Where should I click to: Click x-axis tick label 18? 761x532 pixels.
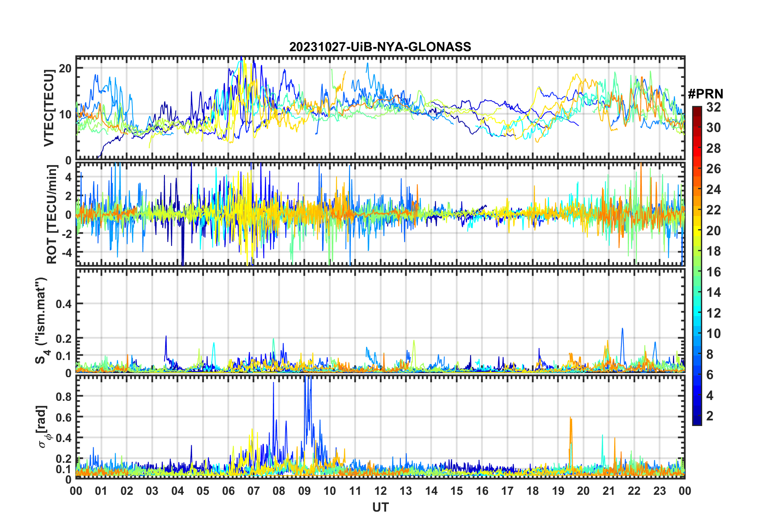(x=533, y=491)
